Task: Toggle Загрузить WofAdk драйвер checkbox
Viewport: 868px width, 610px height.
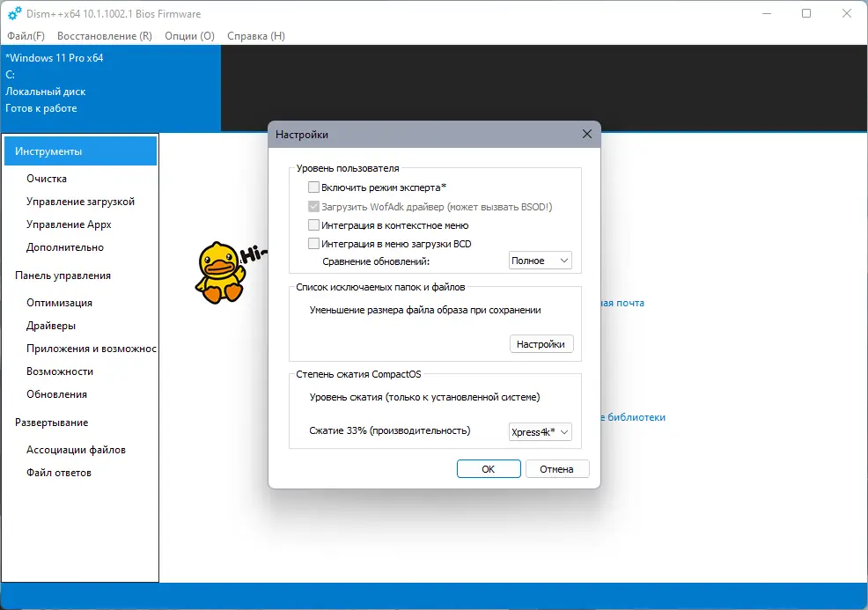Action: click(313, 207)
